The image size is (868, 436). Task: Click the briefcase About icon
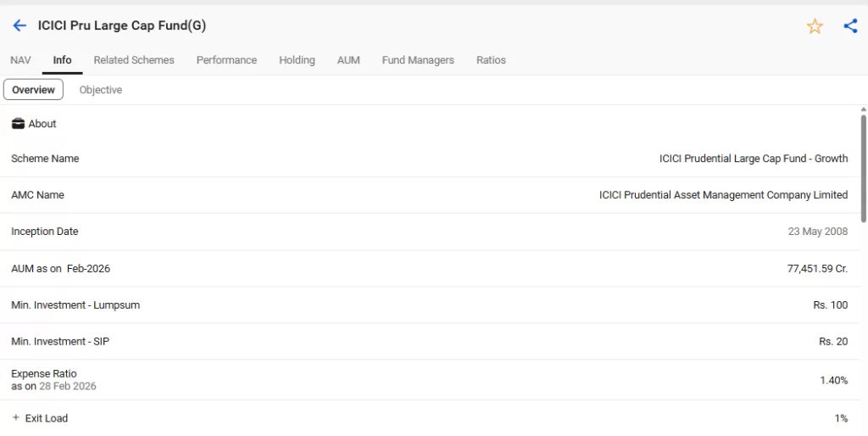tap(18, 124)
